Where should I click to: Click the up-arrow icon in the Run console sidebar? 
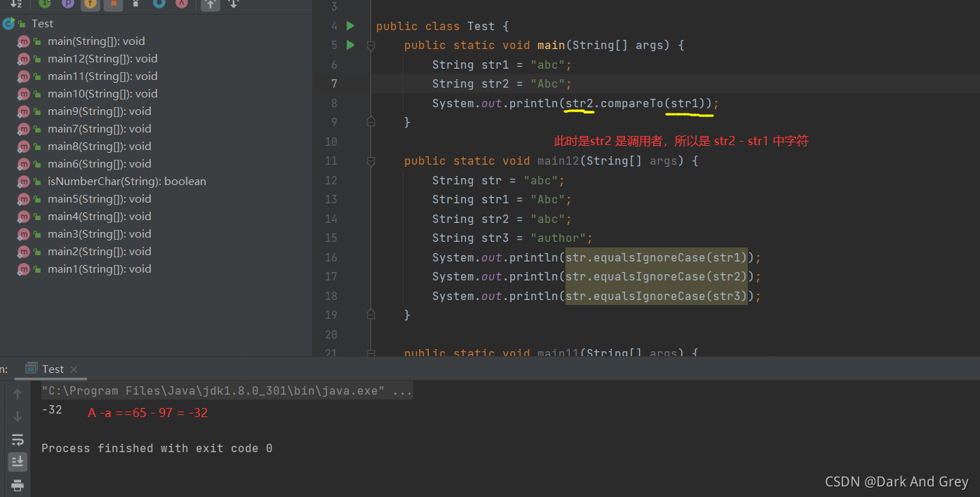(18, 394)
